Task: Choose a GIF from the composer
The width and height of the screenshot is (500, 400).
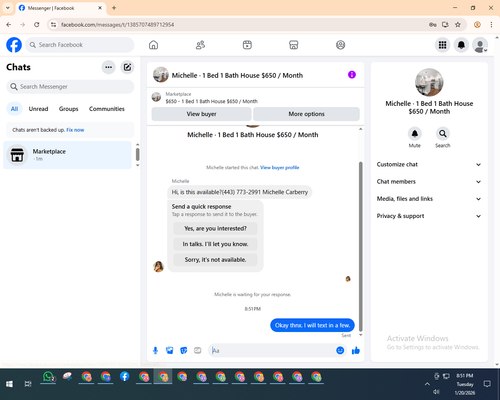Action: tap(198, 350)
